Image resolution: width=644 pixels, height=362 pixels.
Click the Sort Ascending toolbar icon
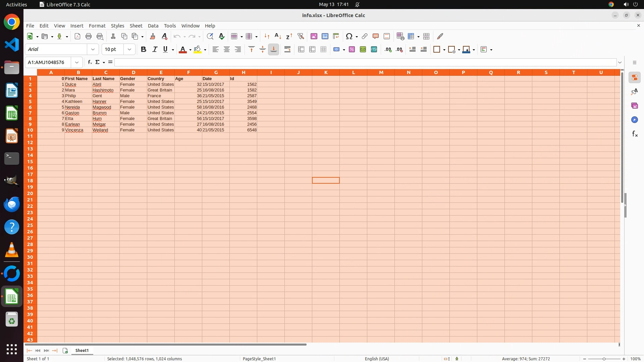click(x=278, y=36)
